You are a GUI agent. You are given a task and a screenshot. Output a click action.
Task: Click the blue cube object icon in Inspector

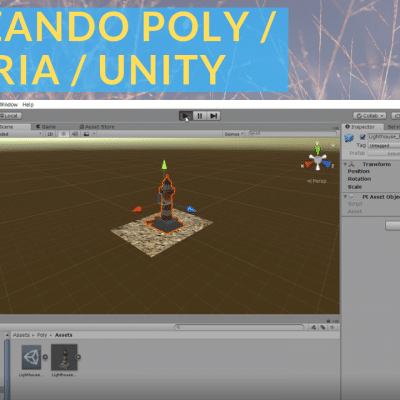(x=349, y=138)
